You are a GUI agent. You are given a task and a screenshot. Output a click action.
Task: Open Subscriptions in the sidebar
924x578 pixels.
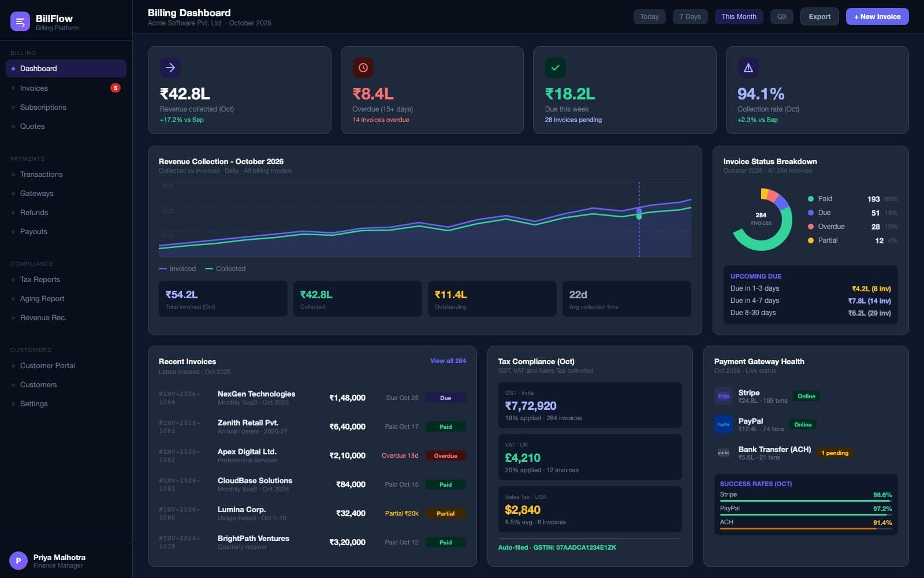click(66, 107)
